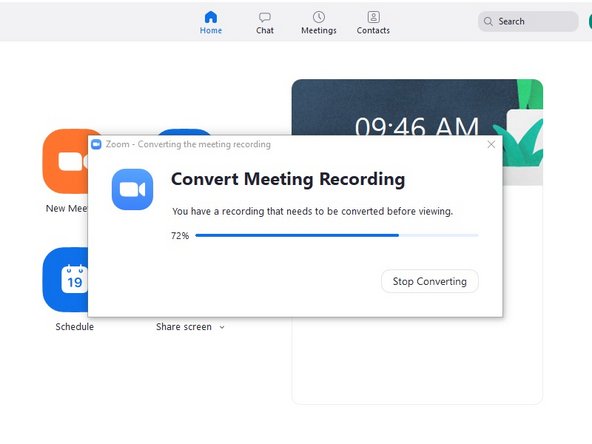Click the magnifier icon in Search
592x444 pixels.
(x=488, y=22)
